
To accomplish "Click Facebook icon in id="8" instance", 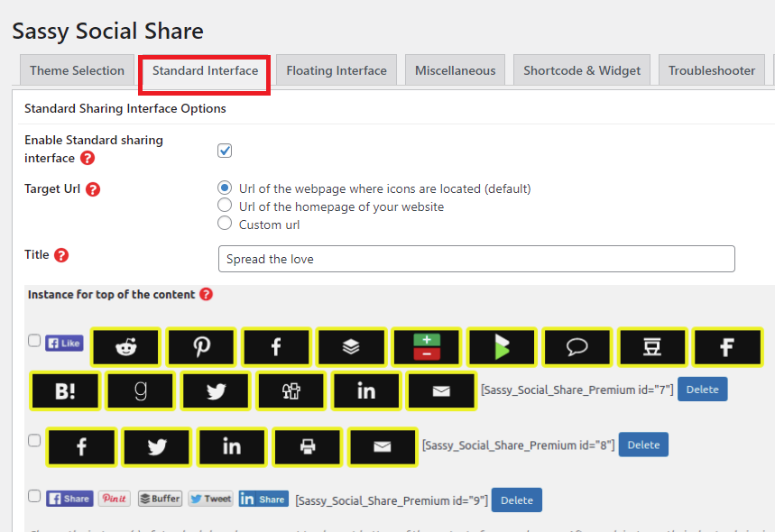I will click(x=81, y=447).
